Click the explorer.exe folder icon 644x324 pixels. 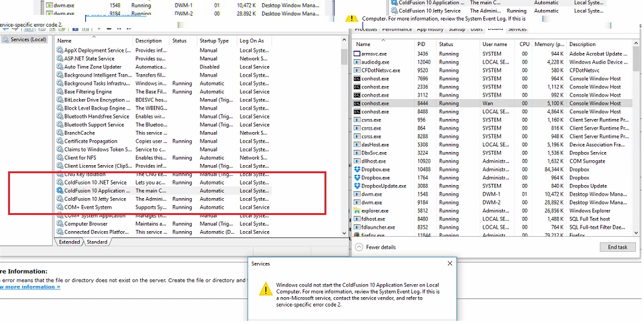357,211
